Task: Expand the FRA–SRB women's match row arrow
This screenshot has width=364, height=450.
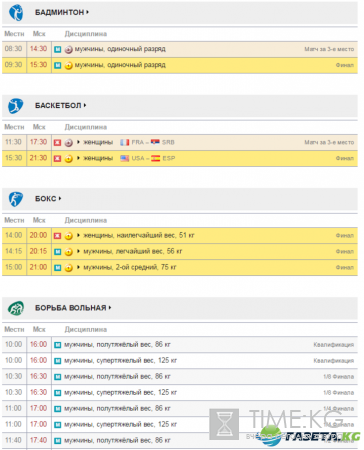Action: [x=78, y=142]
